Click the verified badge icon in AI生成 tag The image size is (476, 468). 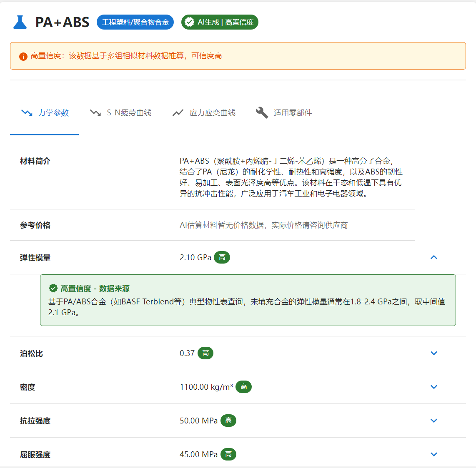click(x=190, y=22)
